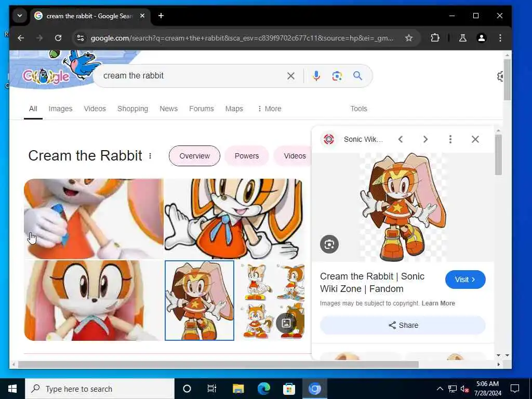This screenshot has width=532, height=399.
Task: Open the selected riders-outfit Cream thumbnail
Action: coord(199,301)
